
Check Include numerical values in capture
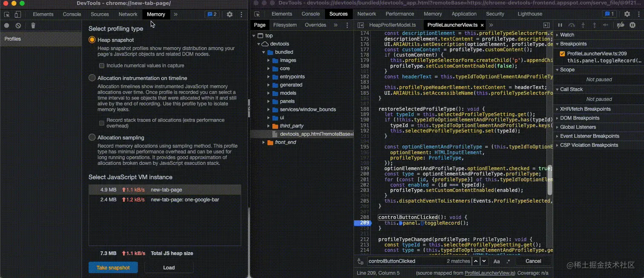tap(102, 66)
